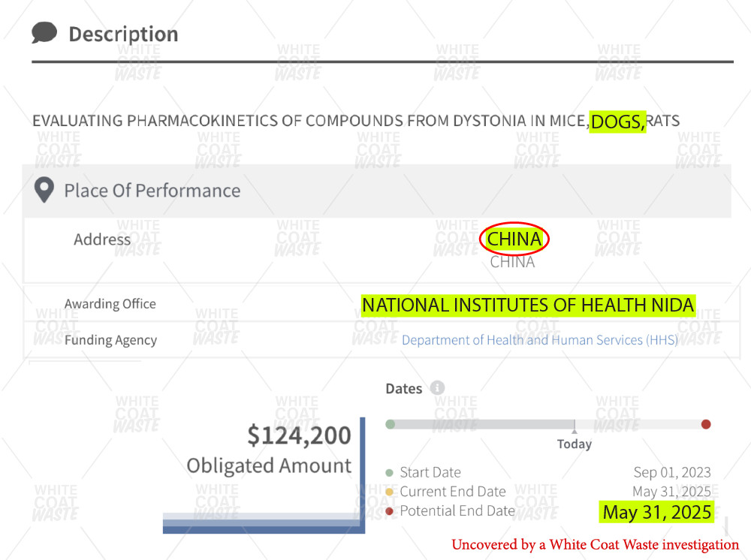Click the dates progress bar track
751x560 pixels.
548,424
